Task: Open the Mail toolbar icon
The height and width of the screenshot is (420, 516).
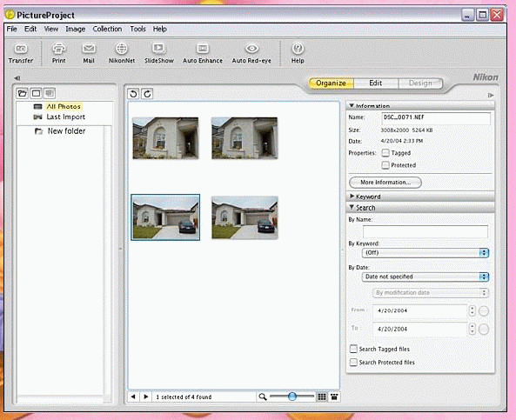Action: 89,53
